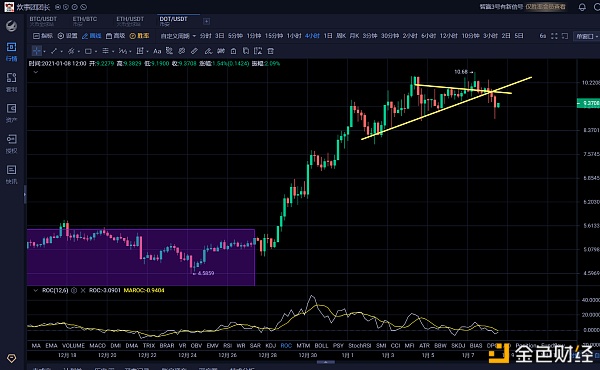
Task: Choose the Aa text annotation tool
Action: 157,51
